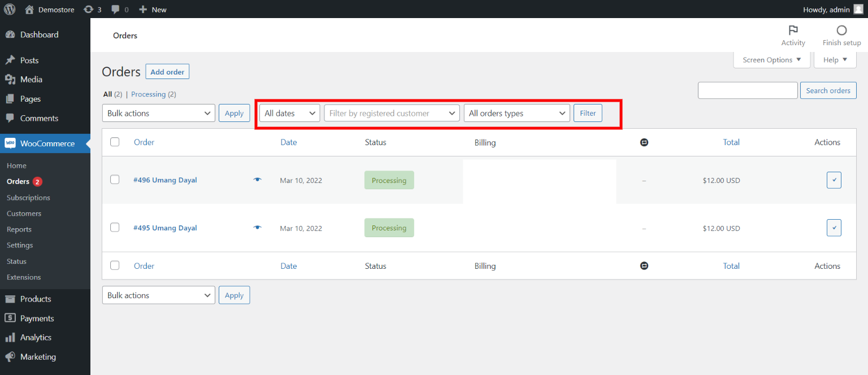Click the Marketing megaphone icon
Image resolution: width=868 pixels, height=375 pixels.
(10, 357)
